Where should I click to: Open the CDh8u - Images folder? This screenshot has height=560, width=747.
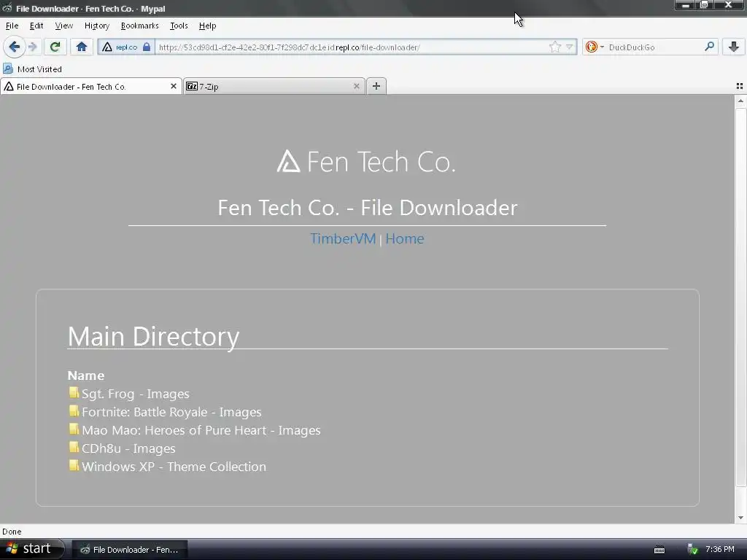click(x=128, y=448)
